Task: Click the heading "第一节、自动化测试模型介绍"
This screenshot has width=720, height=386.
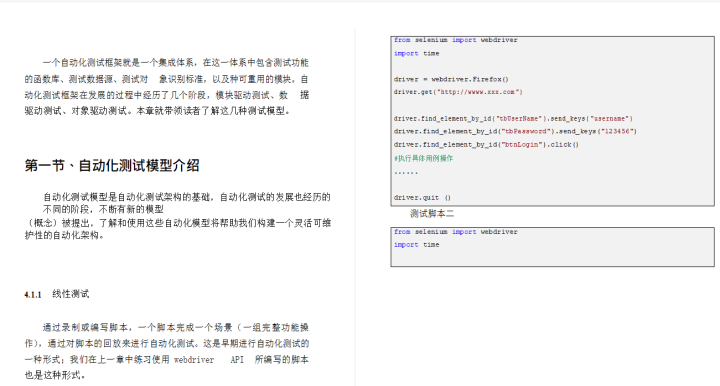Action: [112, 165]
